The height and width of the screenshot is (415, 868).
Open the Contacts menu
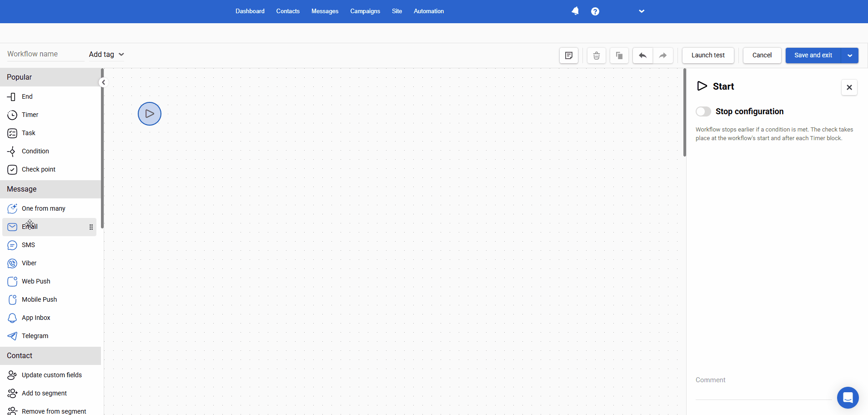(x=288, y=11)
